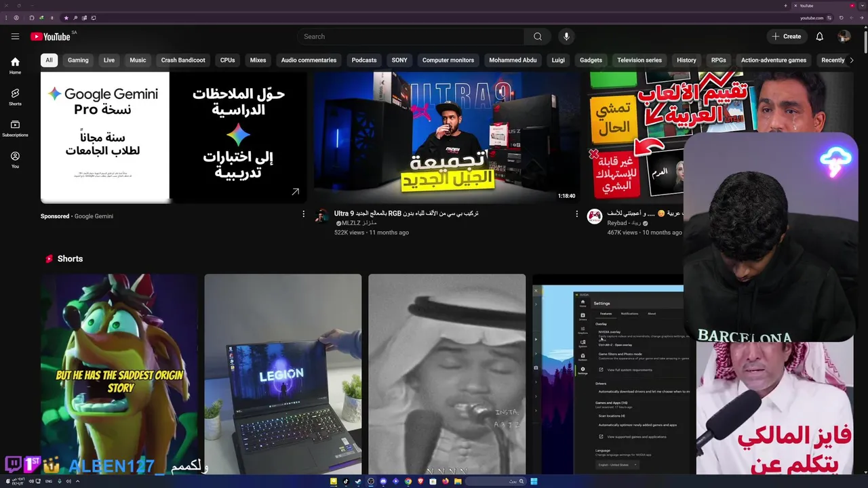Viewport: 868px width, 488px height.
Task: Click the YouTube logo
Action: (x=50, y=37)
